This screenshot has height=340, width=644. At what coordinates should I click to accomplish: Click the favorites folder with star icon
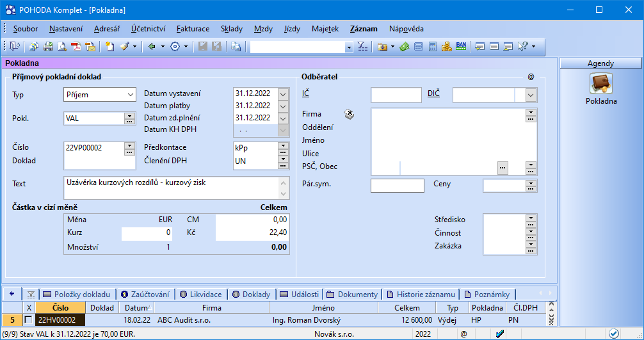click(x=382, y=47)
